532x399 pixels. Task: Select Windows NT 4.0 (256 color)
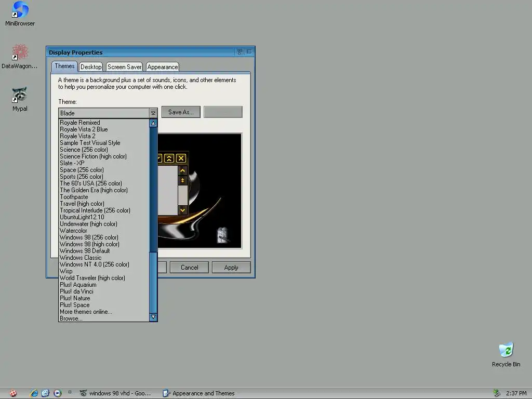pos(104,264)
